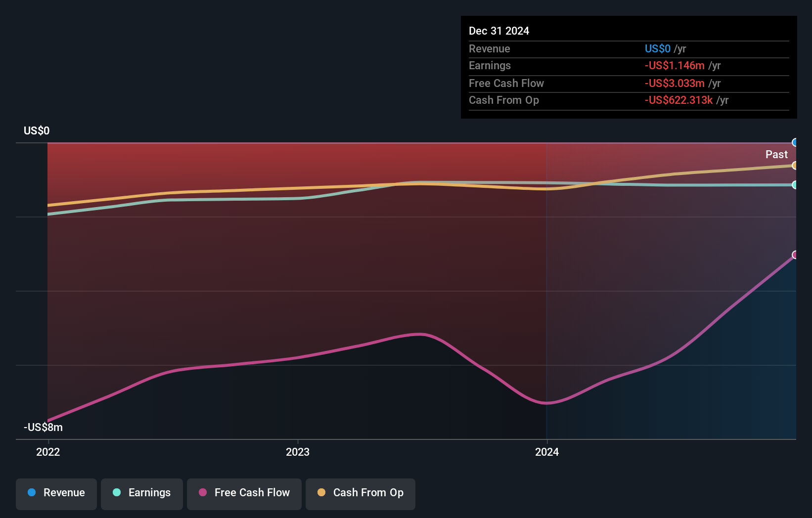Click the -US$3.033m Free Cash Flow value

(x=674, y=83)
